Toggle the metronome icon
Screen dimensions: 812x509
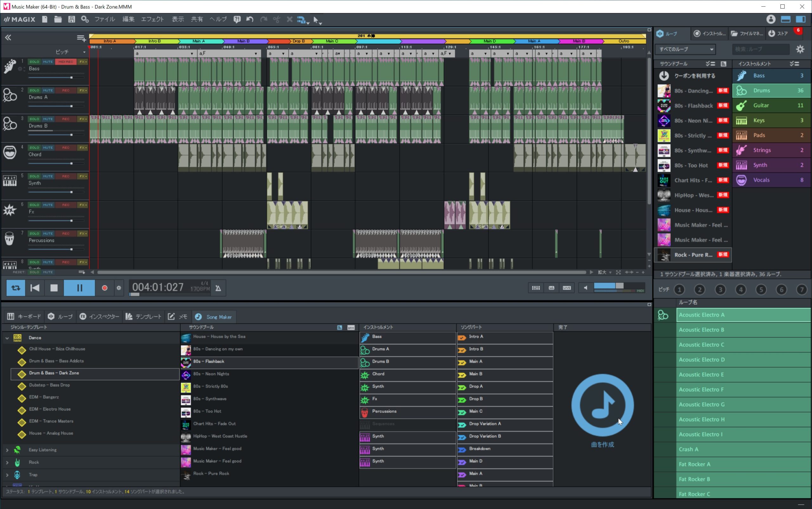pos(218,288)
